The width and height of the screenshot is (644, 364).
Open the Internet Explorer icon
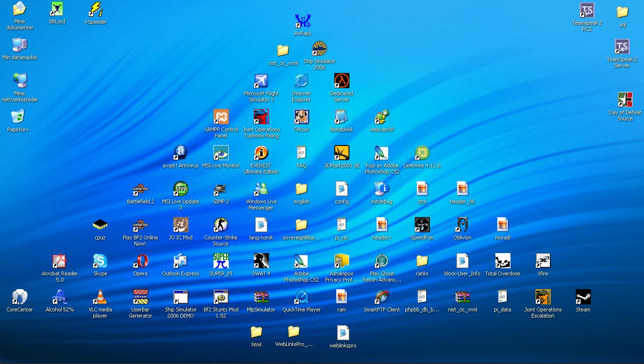coord(301,81)
